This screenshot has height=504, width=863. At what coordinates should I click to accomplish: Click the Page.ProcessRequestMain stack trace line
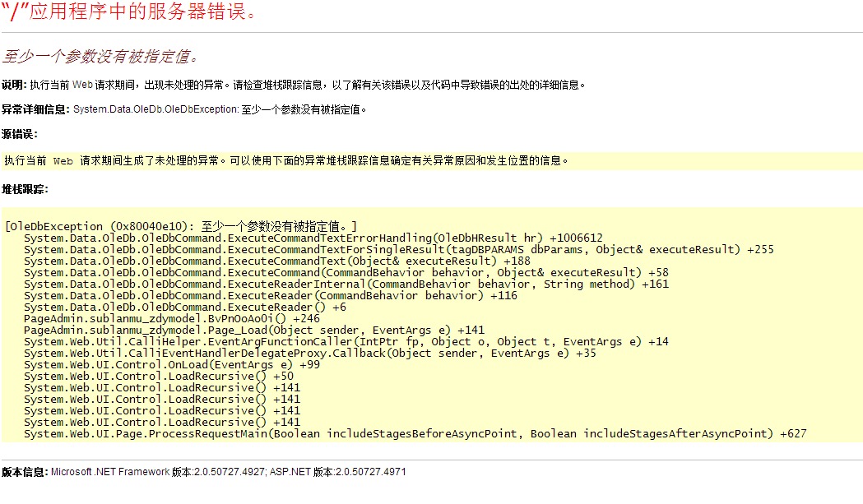click(415, 433)
